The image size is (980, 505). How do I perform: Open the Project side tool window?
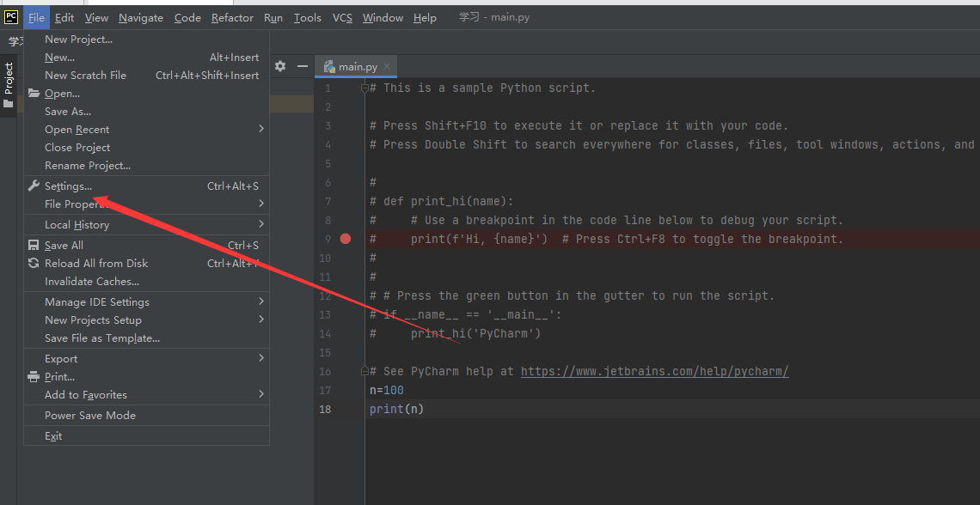pyautogui.click(x=9, y=85)
